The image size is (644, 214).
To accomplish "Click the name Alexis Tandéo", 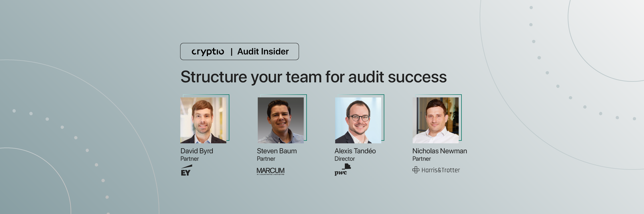I will 355,151.
